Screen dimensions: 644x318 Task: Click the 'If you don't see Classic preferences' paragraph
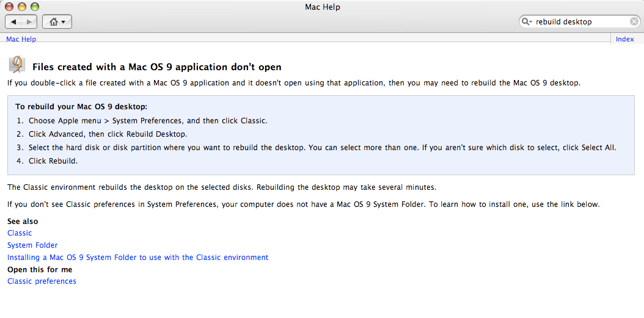304,204
